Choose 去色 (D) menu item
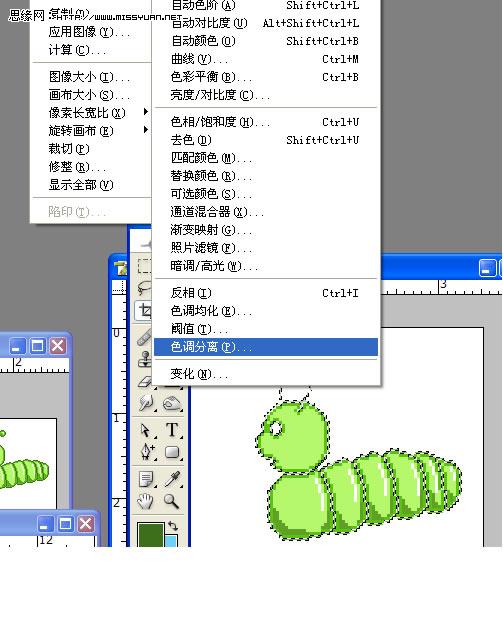 tap(266, 140)
